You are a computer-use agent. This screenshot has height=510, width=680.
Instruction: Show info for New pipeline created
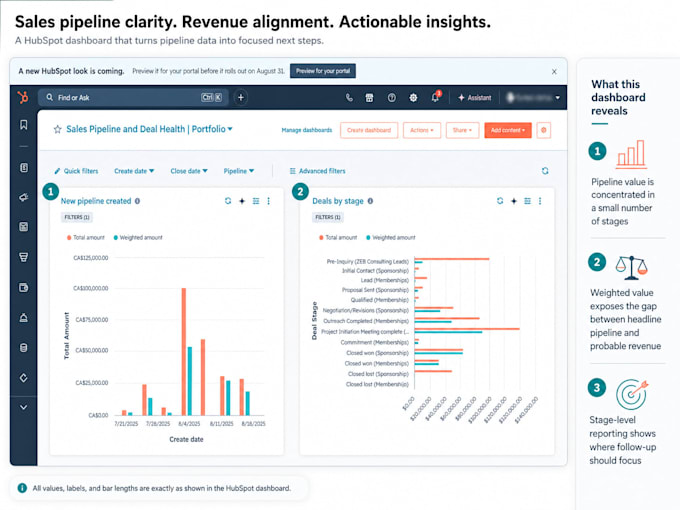(x=137, y=201)
